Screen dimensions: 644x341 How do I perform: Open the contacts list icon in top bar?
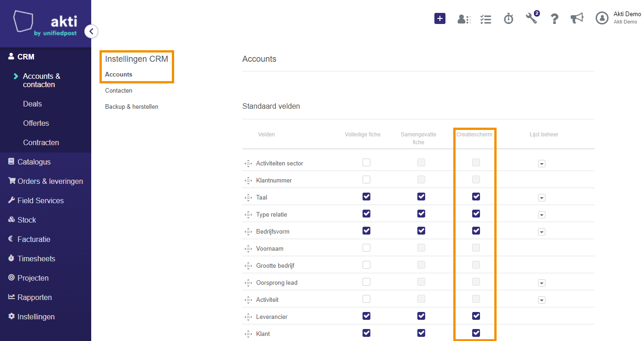click(x=464, y=19)
